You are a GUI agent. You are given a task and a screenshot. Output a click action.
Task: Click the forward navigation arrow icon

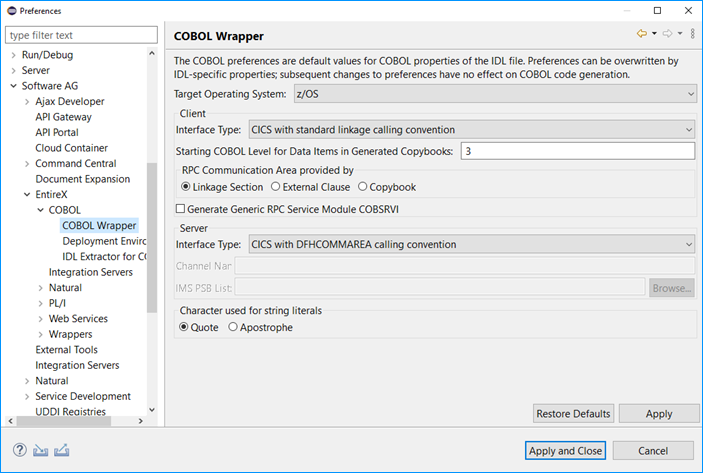pyautogui.click(x=668, y=34)
